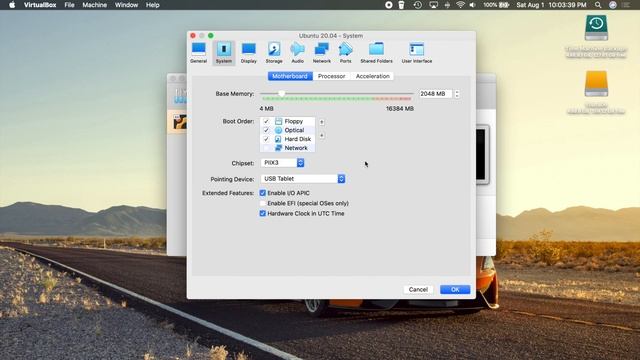Open the User Interface settings section

point(417,53)
